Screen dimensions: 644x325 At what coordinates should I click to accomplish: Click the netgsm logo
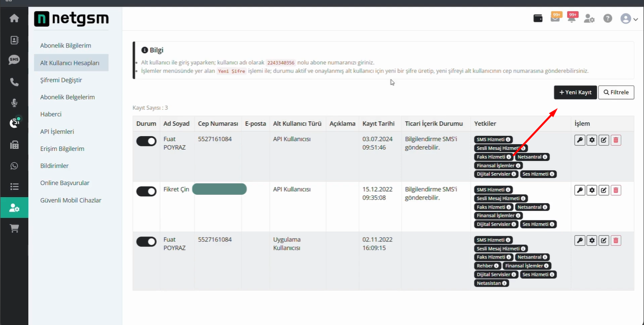tap(72, 19)
